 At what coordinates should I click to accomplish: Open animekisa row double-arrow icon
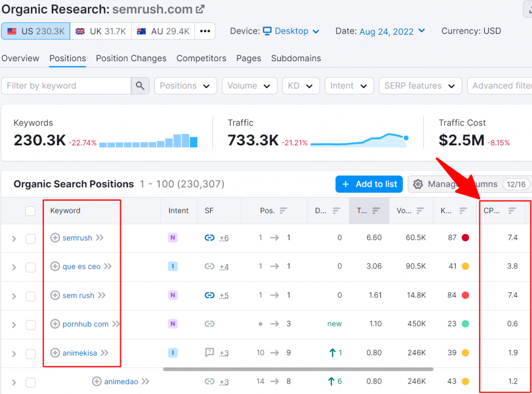[104, 353]
